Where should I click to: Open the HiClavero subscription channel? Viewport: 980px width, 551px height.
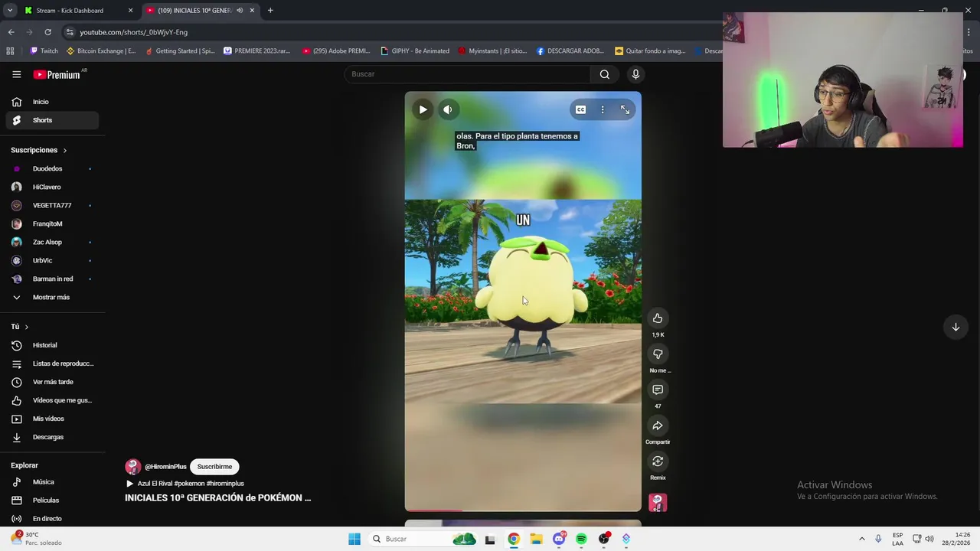[x=52, y=187]
